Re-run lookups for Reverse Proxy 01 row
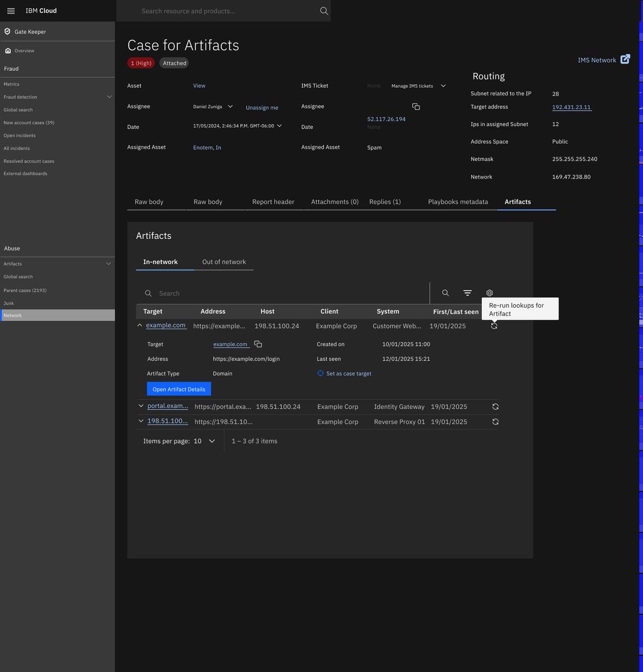 click(x=495, y=422)
